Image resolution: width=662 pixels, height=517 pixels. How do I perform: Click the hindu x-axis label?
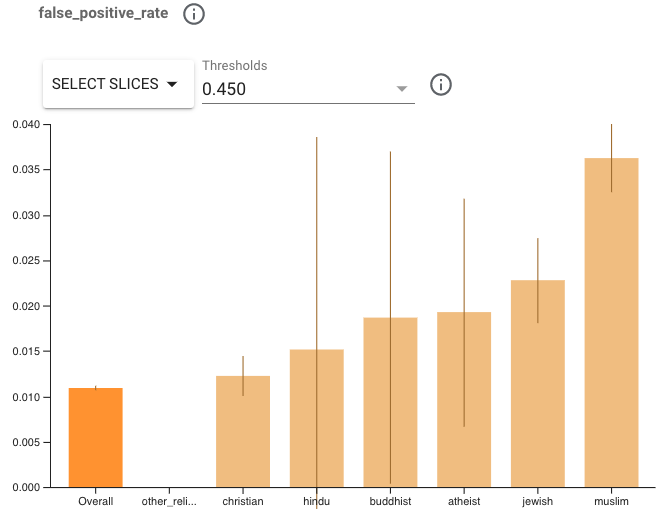[x=317, y=501]
